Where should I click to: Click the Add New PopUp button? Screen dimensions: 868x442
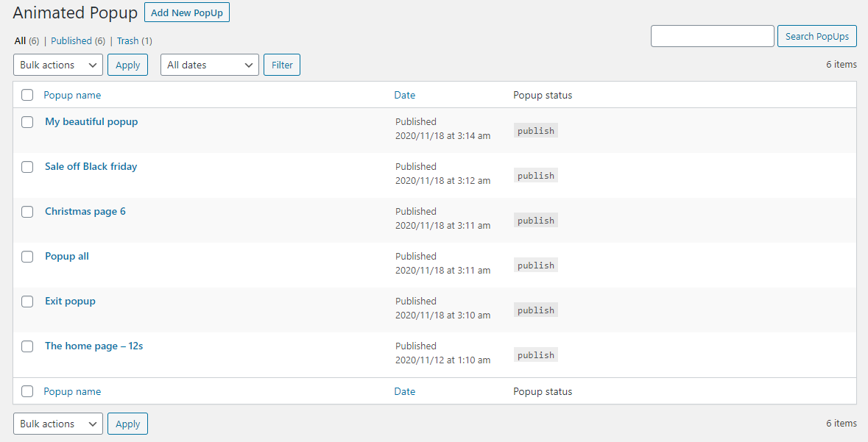pos(186,13)
